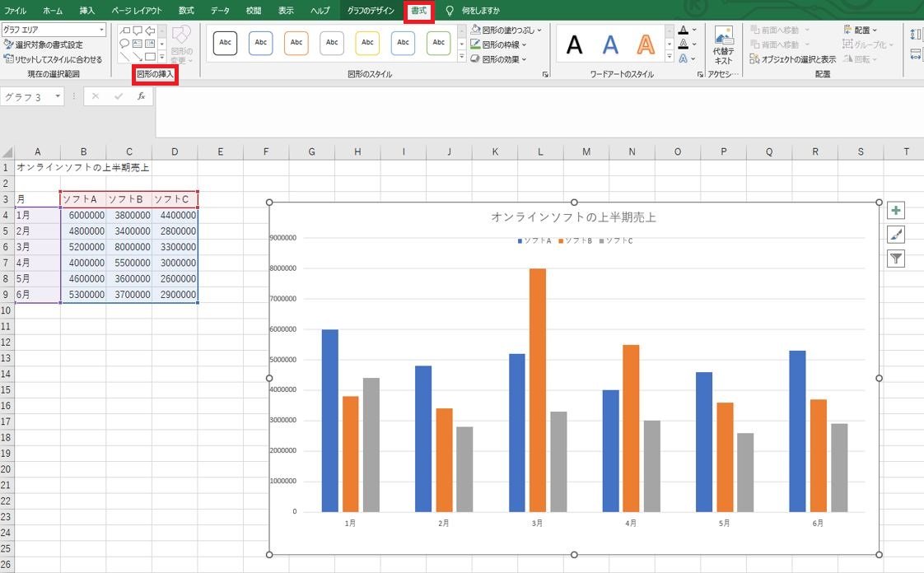924x573 pixels.
Task: Insert a vertical text box shape
Action: tap(150, 44)
